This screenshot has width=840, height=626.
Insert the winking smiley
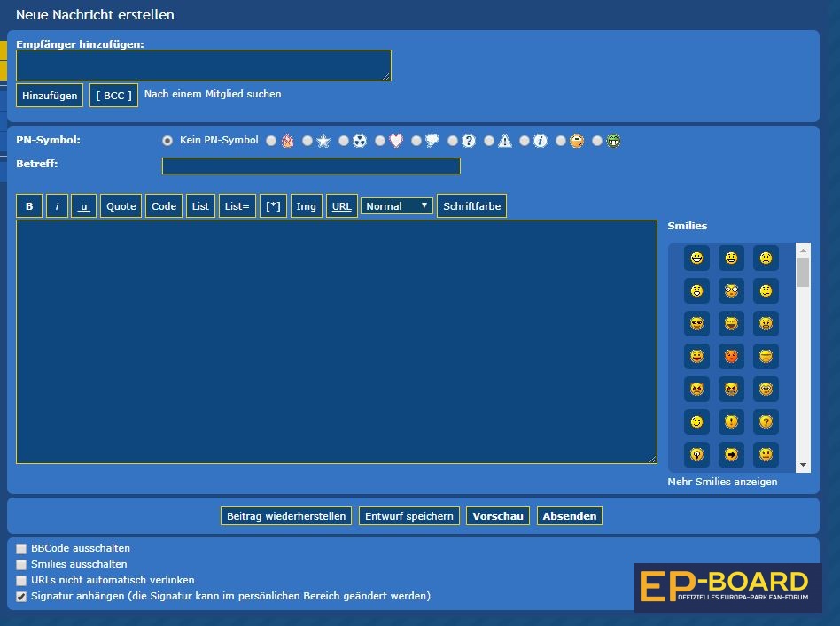tap(696, 422)
